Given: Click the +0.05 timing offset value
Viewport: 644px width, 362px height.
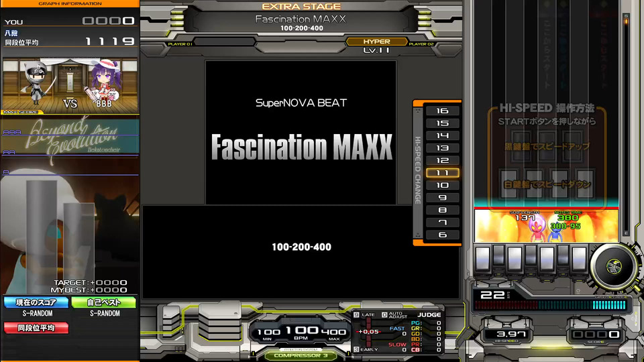Looking at the screenshot, I should 368,332.
